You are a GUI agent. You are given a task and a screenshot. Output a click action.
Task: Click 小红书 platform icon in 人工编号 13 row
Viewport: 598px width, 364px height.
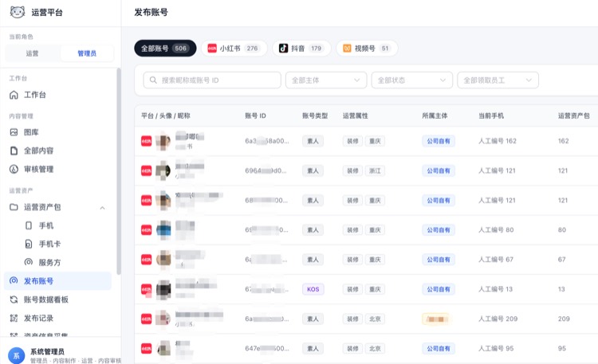tap(147, 289)
